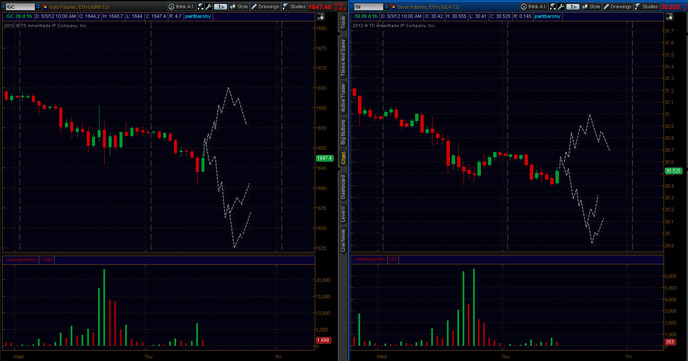Open Drawings pencil menu on silver chart
688x361 pixels.
[x=618, y=7]
